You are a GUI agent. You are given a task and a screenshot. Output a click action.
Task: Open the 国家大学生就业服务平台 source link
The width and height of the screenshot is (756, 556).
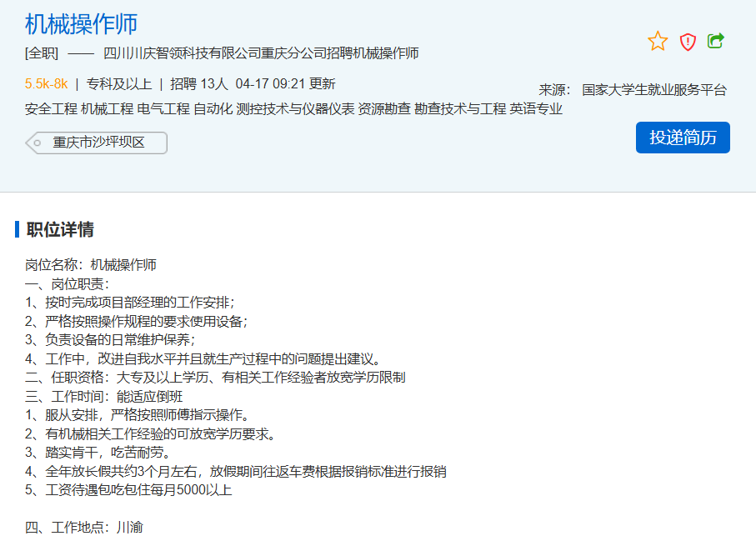click(654, 90)
